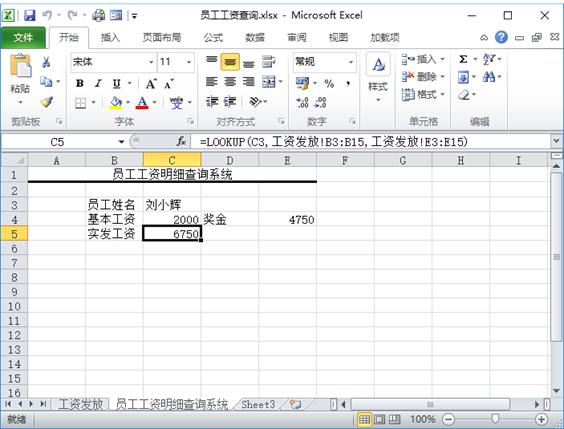Click the Decrease Indent icon
This screenshot has width=564, height=429.
click(212, 102)
